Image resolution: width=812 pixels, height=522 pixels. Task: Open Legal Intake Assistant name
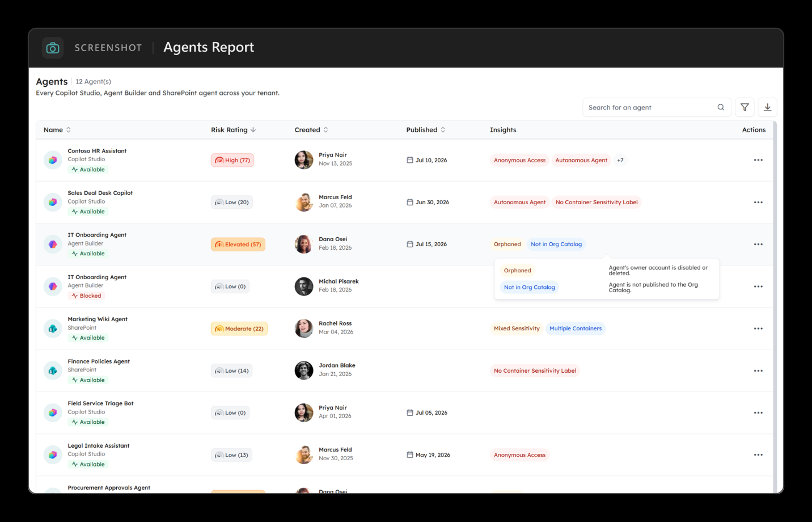click(99, 445)
